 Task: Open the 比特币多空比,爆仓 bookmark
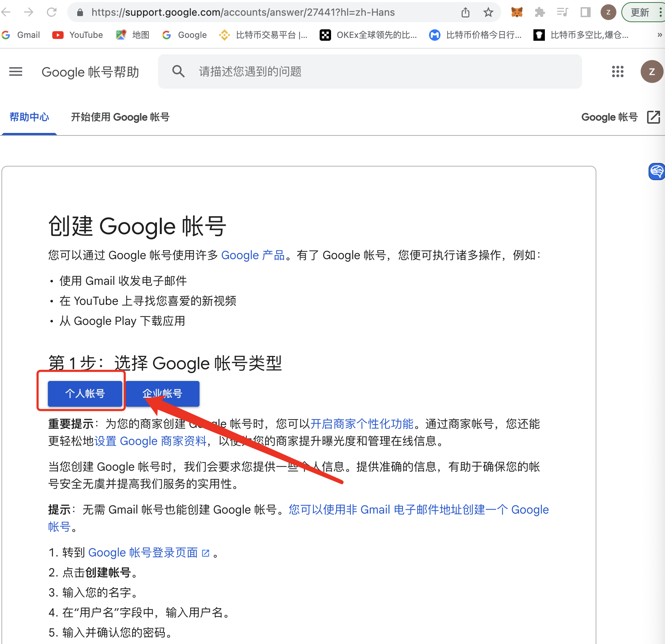tap(581, 35)
